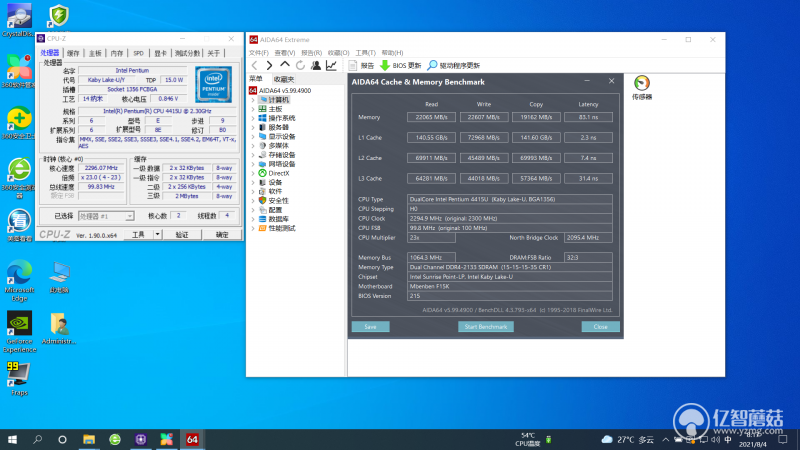Viewport: 800px width, 450px height.
Task: Expand the 计算机 tree node
Action: point(253,100)
